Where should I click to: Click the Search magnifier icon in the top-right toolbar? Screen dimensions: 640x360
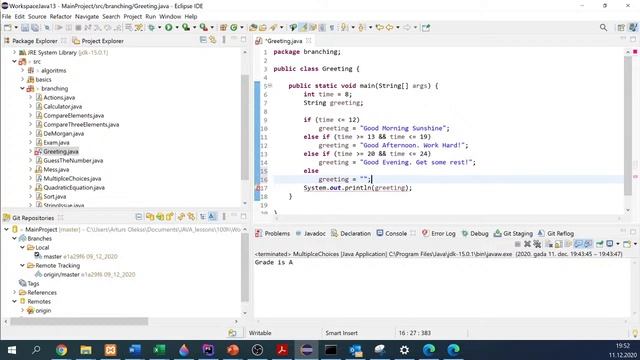603,27
